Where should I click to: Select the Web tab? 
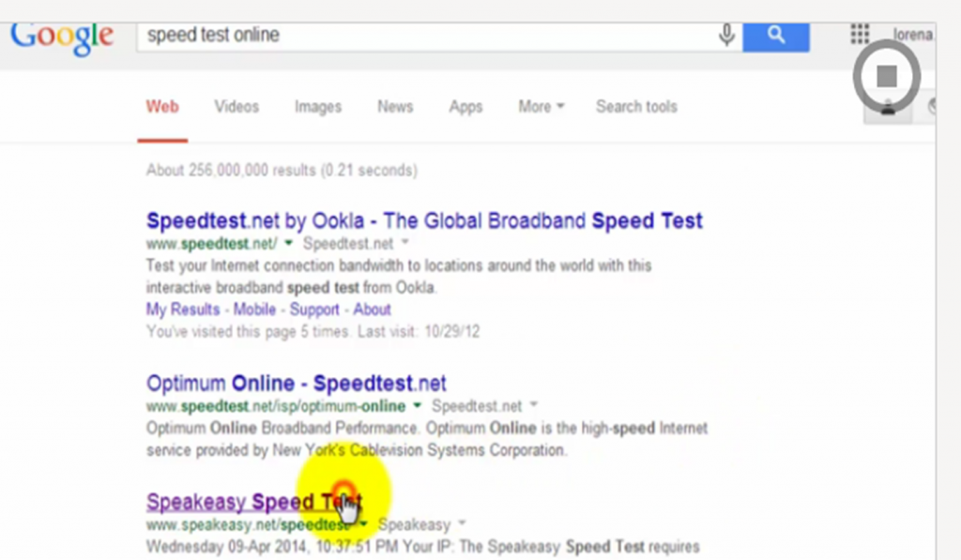162,107
